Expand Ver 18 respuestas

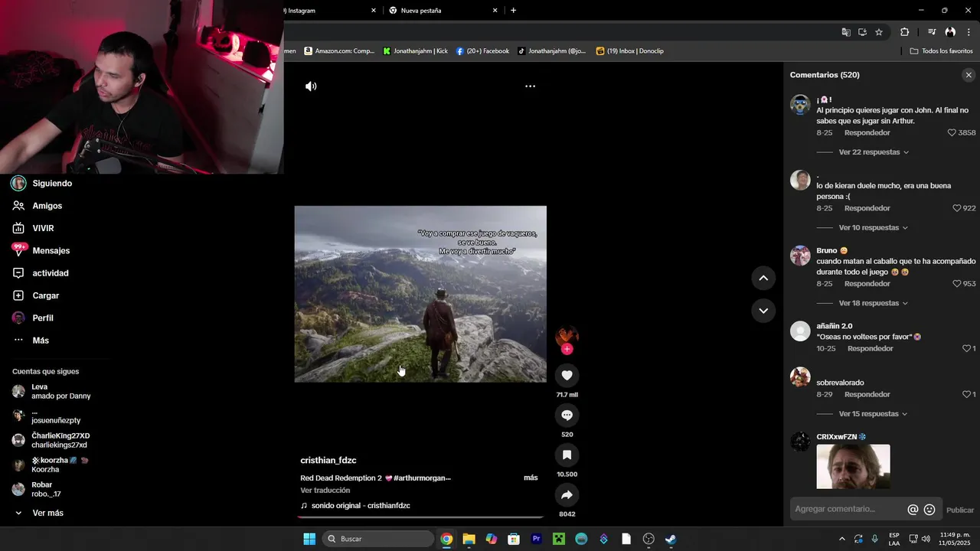point(874,303)
